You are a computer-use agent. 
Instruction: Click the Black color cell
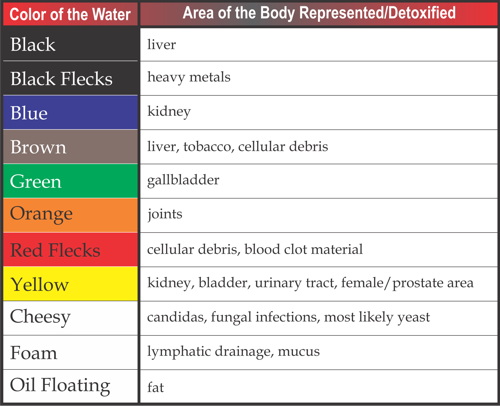[70, 44]
